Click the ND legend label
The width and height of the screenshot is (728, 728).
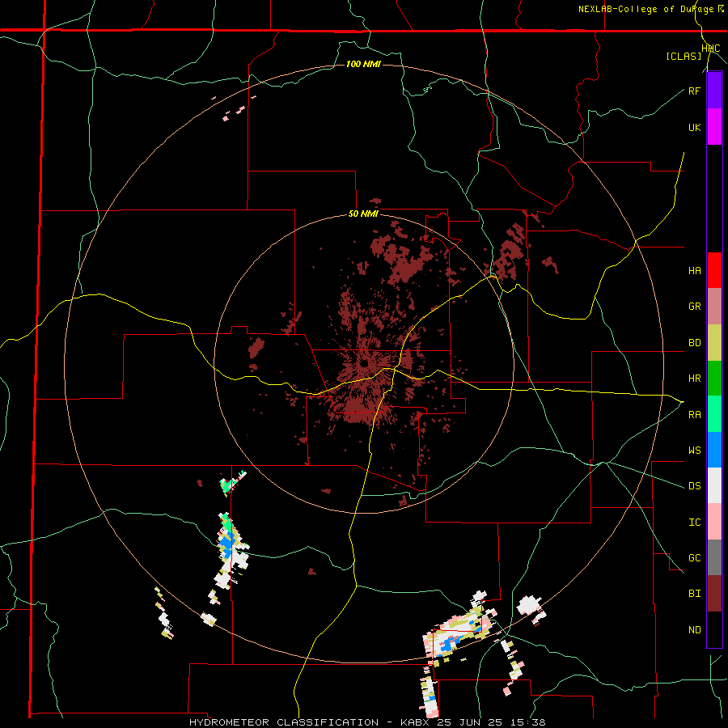tap(695, 630)
